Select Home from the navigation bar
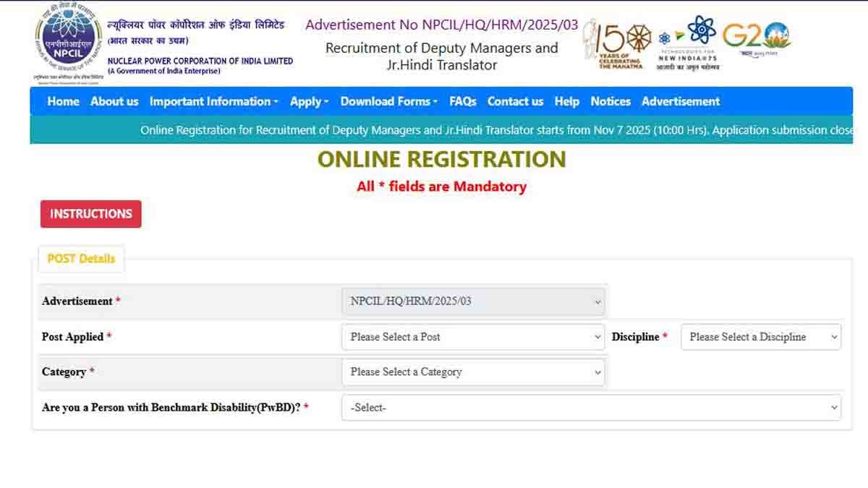The width and height of the screenshot is (868, 488). 62,101
